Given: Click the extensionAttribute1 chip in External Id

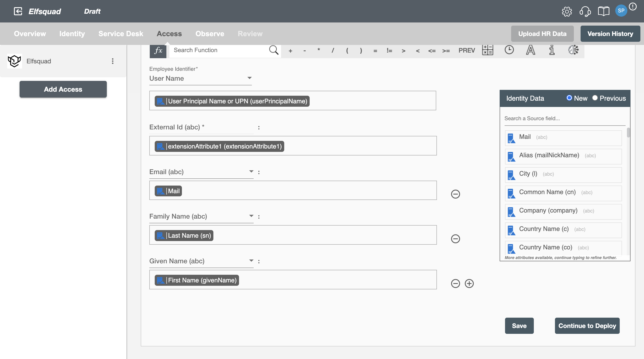Looking at the screenshot, I should pyautogui.click(x=219, y=146).
